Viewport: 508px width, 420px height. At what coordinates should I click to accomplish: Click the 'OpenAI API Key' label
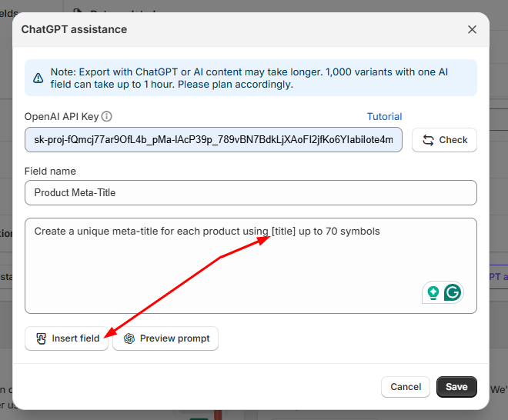click(x=62, y=117)
